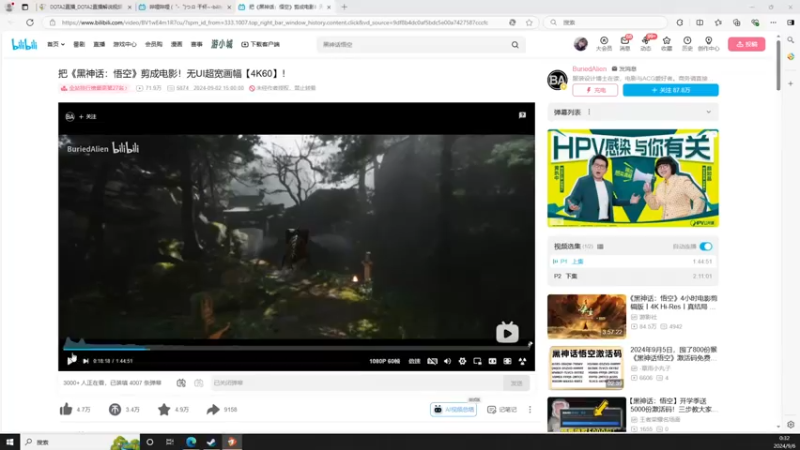
Task: Open the AI视频总结 summary
Action: point(454,410)
